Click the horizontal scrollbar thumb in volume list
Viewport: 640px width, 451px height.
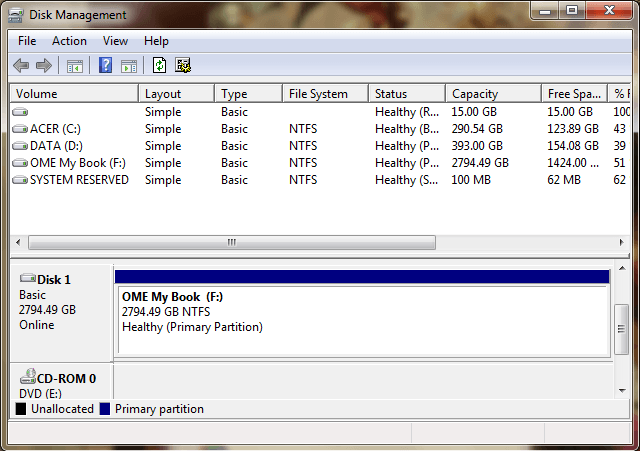pyautogui.click(x=232, y=242)
